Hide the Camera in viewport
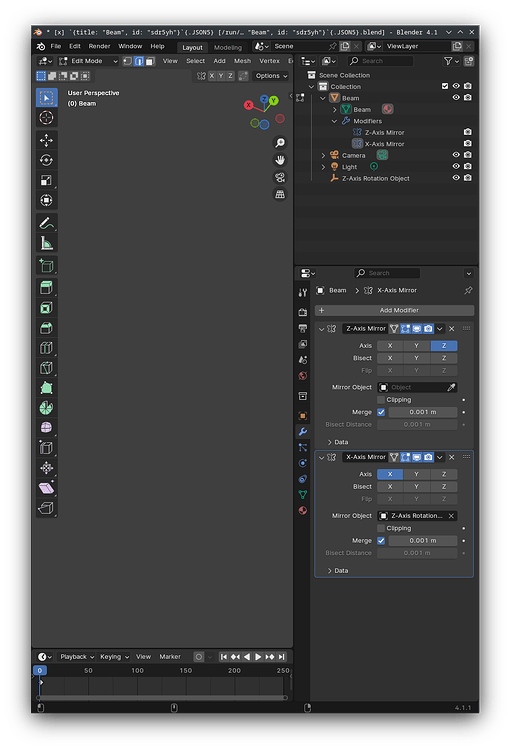This screenshot has width=510, height=750. [456, 155]
